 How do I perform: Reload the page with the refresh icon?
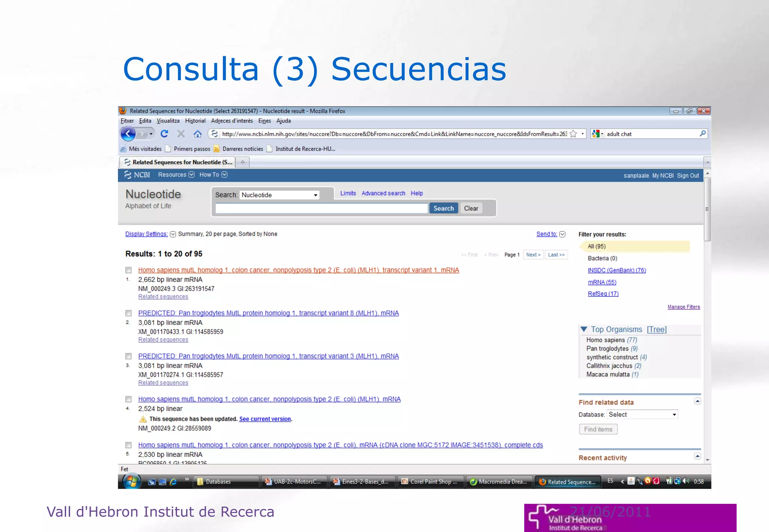click(164, 134)
